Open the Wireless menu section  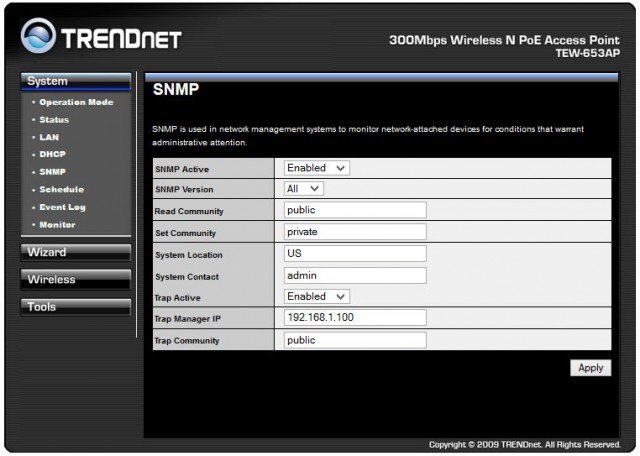tap(75, 280)
